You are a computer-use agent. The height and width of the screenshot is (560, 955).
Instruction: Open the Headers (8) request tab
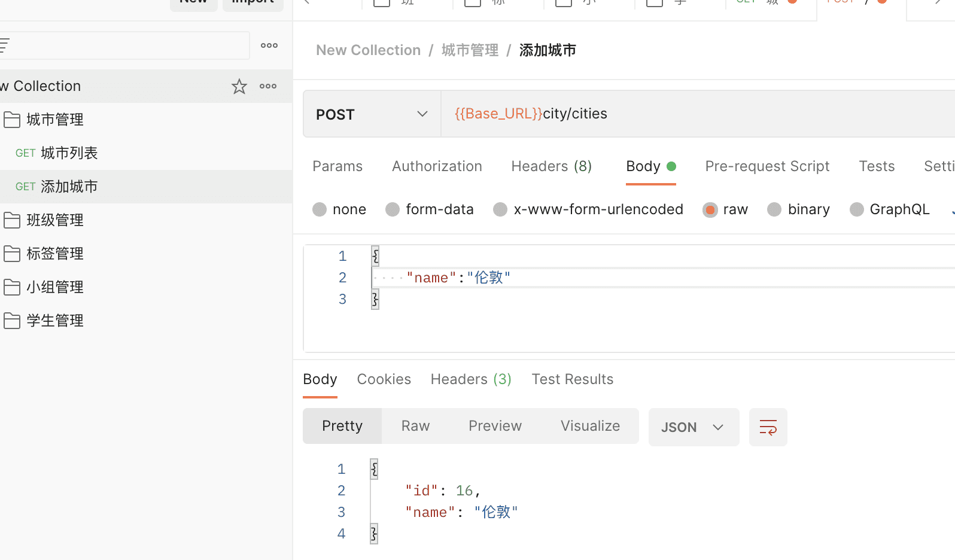coord(552,166)
